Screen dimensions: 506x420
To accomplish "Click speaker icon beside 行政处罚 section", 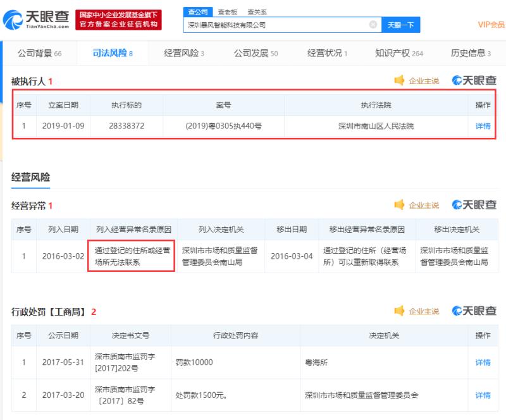I will (399, 311).
